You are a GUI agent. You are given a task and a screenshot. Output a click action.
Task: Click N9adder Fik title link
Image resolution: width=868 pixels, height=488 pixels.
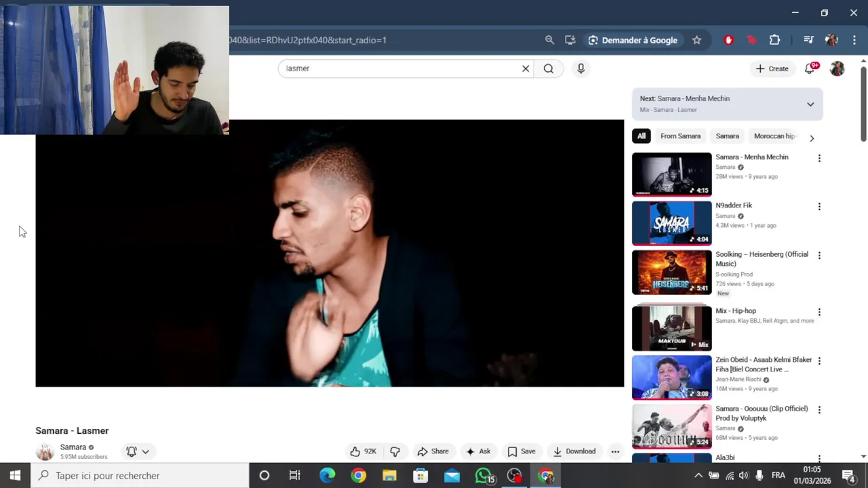(734, 205)
